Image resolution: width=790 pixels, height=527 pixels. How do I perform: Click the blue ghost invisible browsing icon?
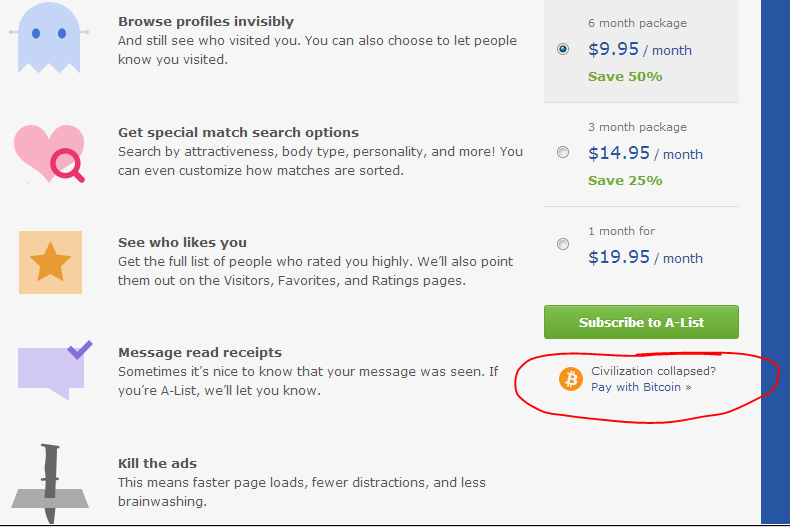(49, 36)
